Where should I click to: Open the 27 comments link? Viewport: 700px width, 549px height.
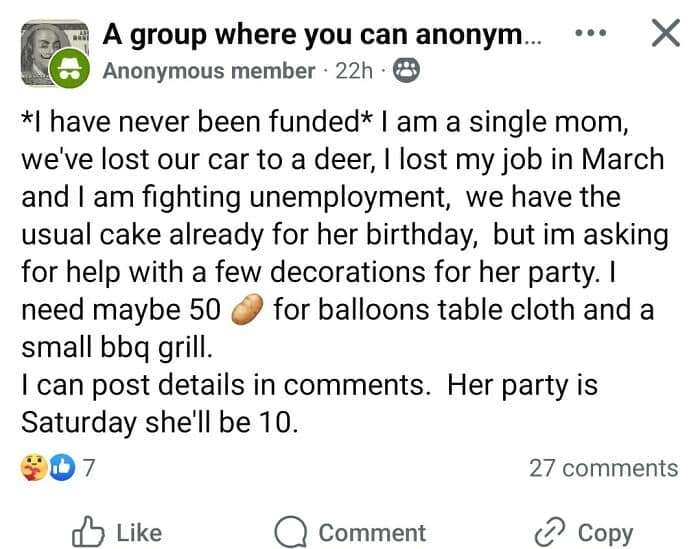[x=603, y=467]
